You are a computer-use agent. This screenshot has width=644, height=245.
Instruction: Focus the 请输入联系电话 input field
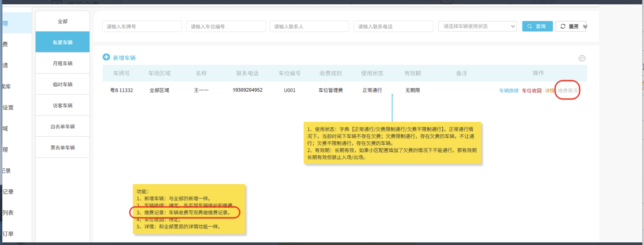click(x=393, y=26)
